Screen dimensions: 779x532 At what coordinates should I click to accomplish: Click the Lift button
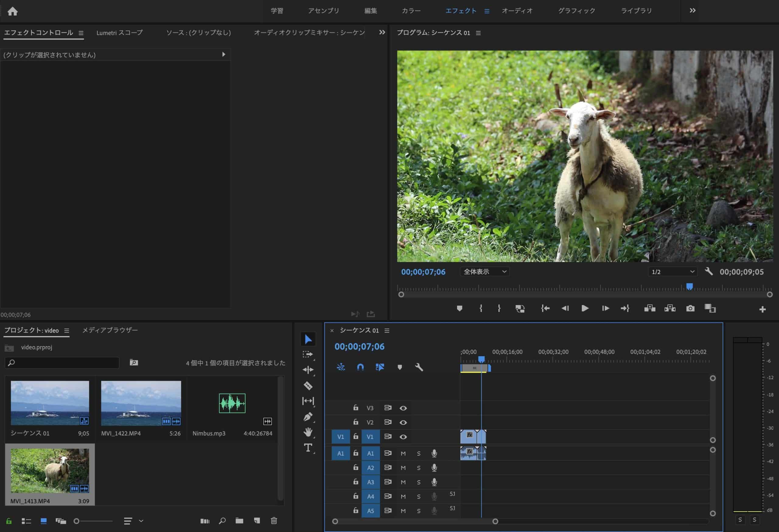[650, 308]
